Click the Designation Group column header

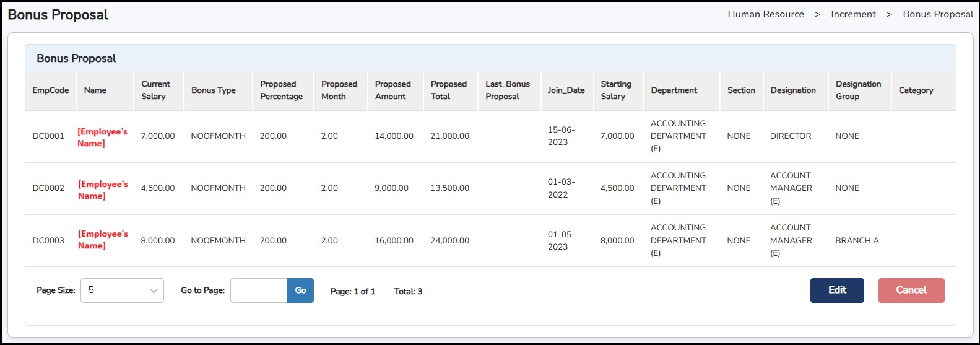[858, 90]
